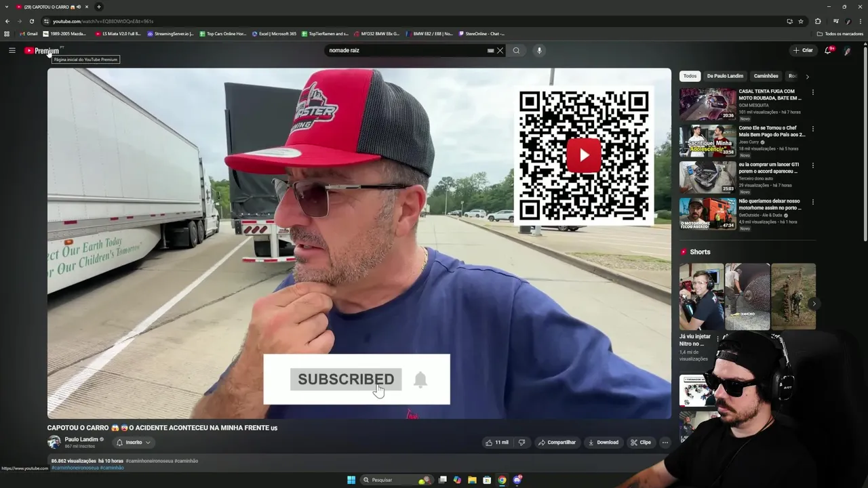Select the Todos filter chip
Image resolution: width=868 pixels, height=488 pixels.
point(690,76)
